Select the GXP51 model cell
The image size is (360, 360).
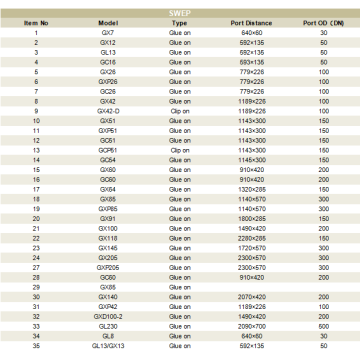108,131
